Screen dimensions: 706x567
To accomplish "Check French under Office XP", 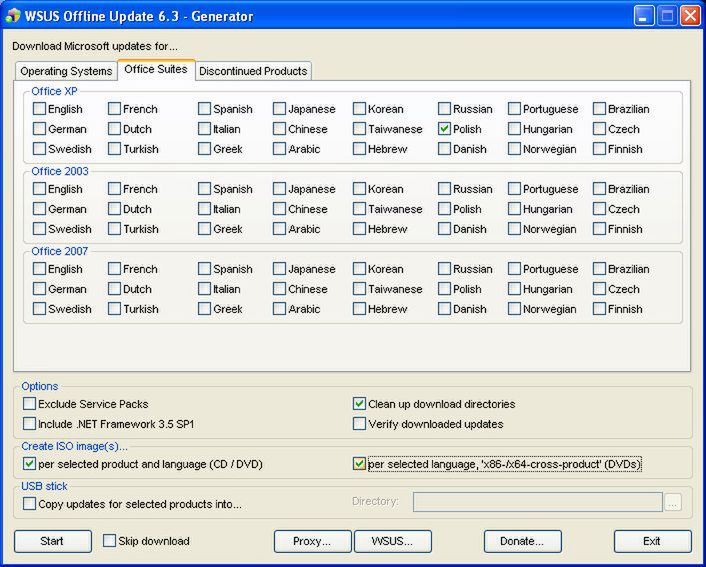I will (114, 109).
